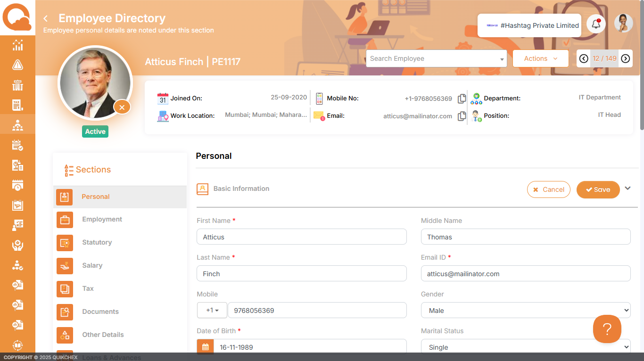Click the Atticus Finch | PE1117 heading
Screen dimensions: 644x361
pyautogui.click(x=192, y=62)
